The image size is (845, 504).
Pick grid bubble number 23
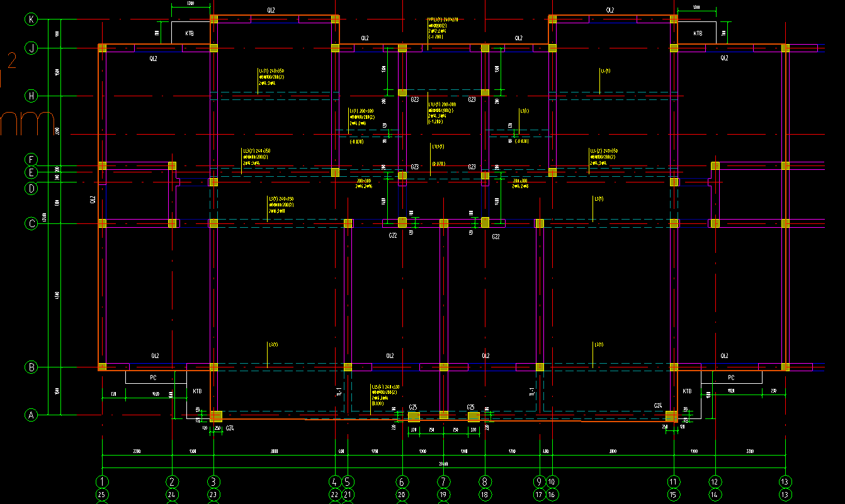click(213, 495)
